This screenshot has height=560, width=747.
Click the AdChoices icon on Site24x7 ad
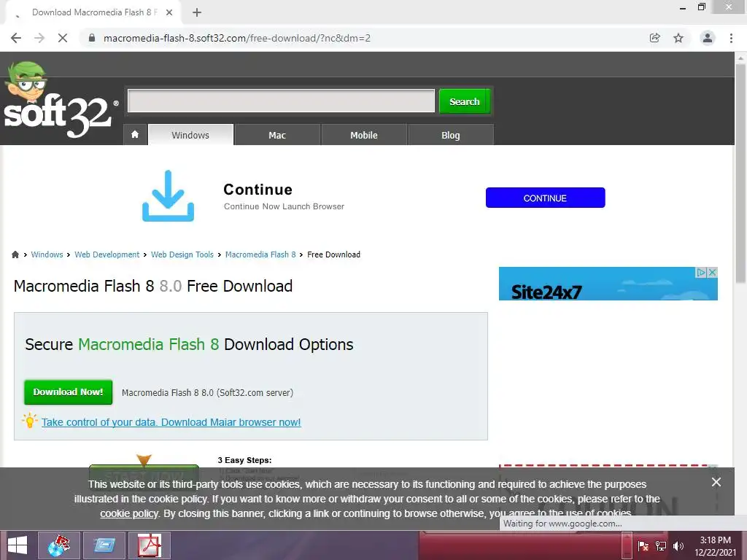[x=701, y=273]
